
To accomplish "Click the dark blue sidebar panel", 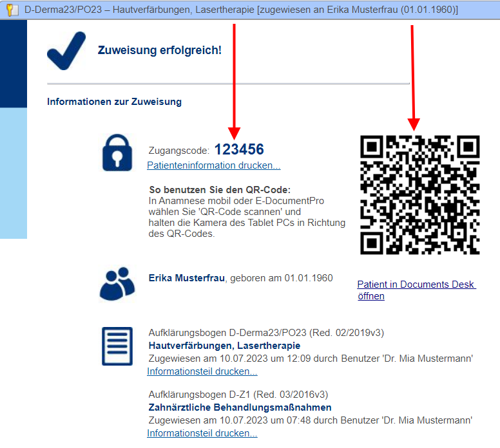I will point(14,64).
